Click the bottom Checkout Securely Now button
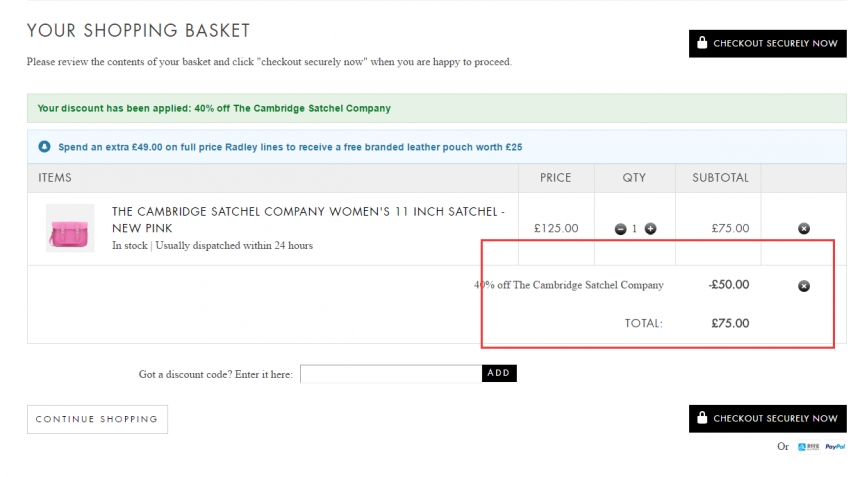Screen dimensions: 860x477 click(x=767, y=418)
